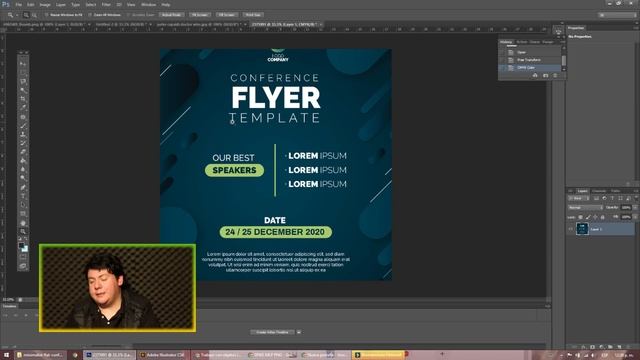
Task: Select the Free Transform history state
Action: [x=530, y=60]
